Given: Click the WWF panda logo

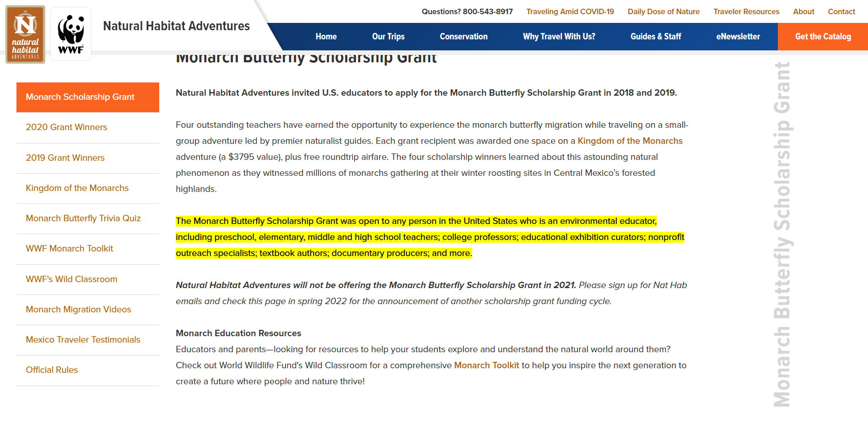Looking at the screenshot, I should pyautogui.click(x=71, y=34).
